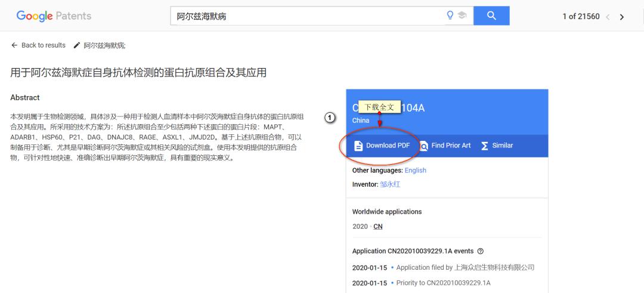Click the Priority to CN202010039229.1A entry

tap(443, 283)
